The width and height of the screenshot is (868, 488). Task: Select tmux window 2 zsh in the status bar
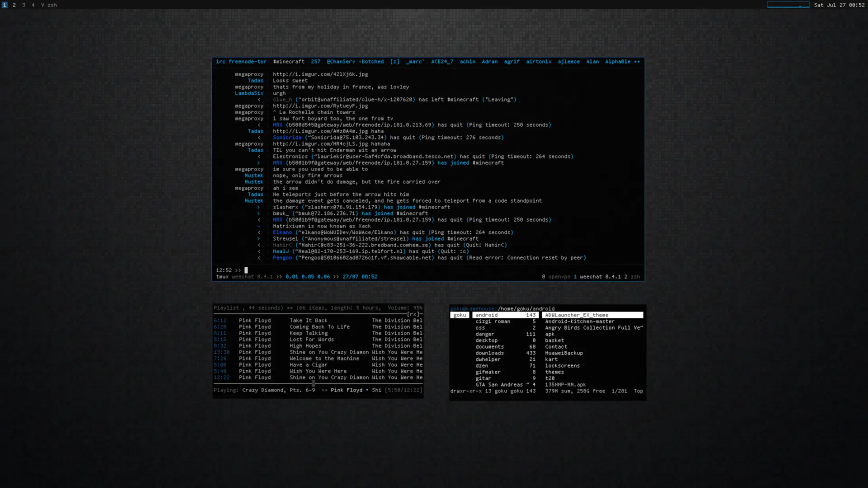632,277
